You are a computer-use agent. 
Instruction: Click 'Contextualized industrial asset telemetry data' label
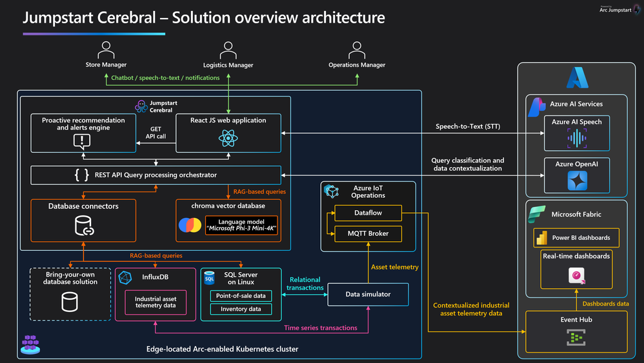(x=471, y=309)
